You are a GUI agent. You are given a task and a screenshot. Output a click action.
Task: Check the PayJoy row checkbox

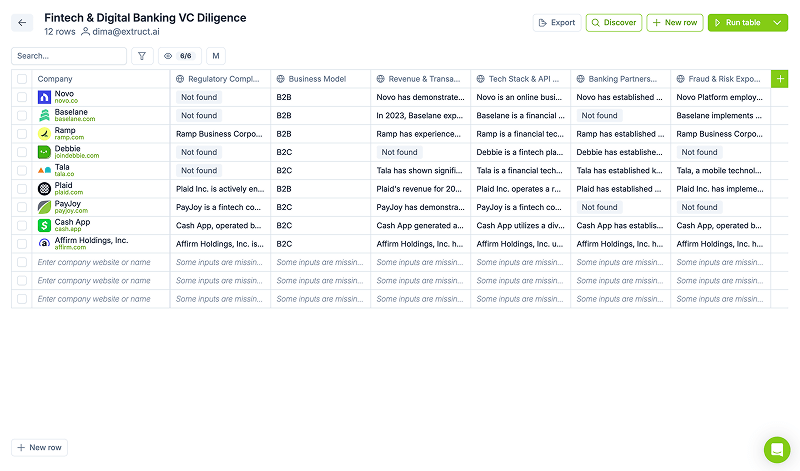coord(22,207)
